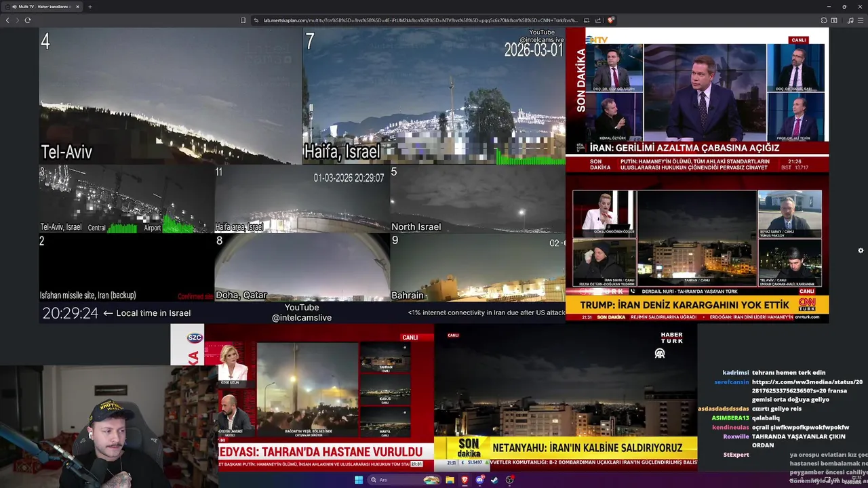Screen dimensions: 868x488
Task: Close the Multi TV browser tab
Action: 77,7
